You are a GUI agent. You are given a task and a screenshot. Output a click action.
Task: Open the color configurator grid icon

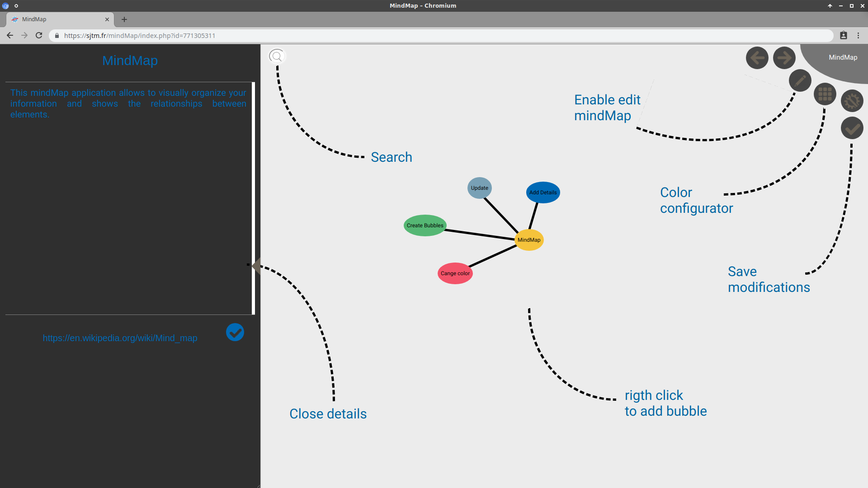(x=825, y=94)
